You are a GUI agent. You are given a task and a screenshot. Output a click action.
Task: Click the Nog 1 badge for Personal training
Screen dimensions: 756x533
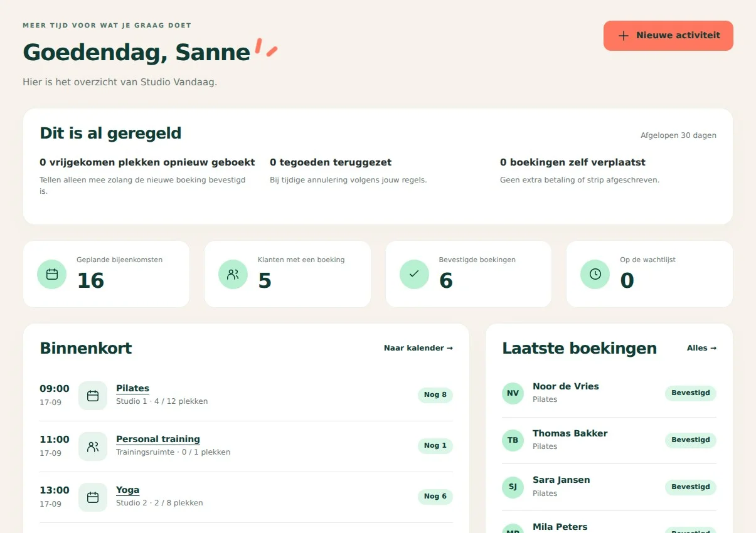coord(435,446)
